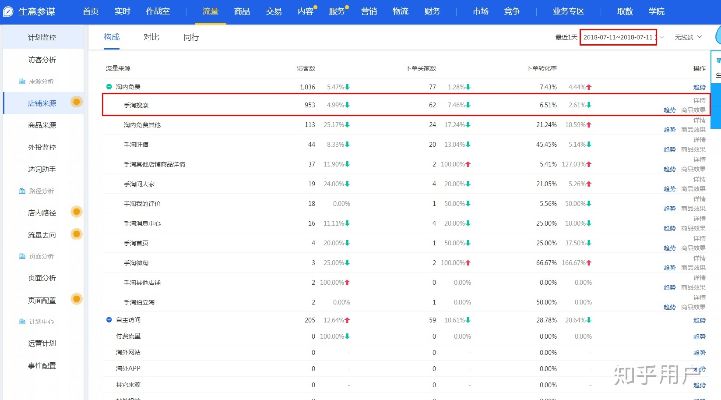Click the visitor value 1,016
The width and height of the screenshot is (721, 400).
(x=308, y=86)
